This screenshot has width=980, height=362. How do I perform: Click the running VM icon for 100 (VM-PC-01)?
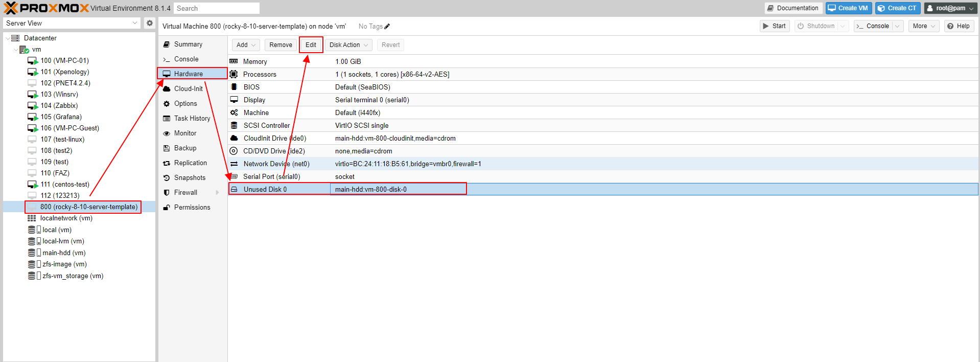pyautogui.click(x=33, y=61)
